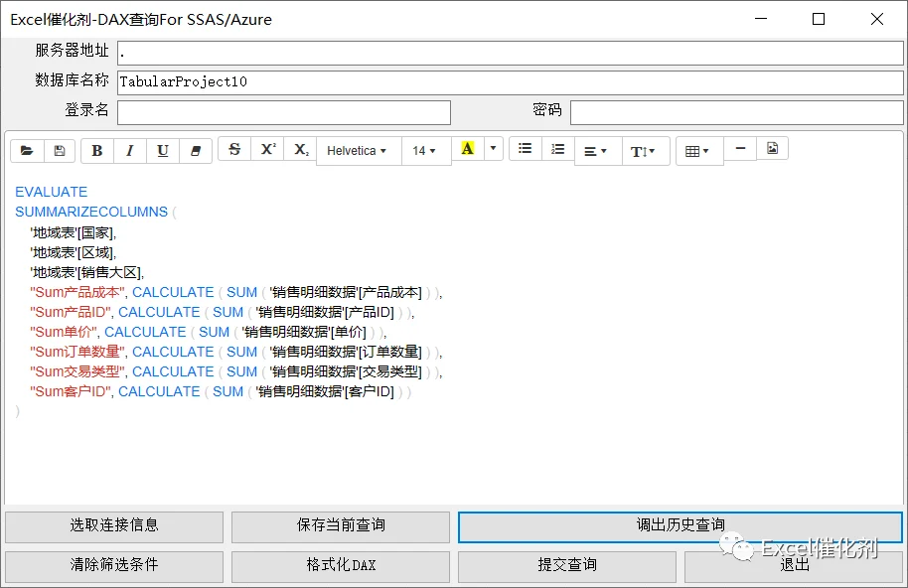Open the font size 14 dropdown
The width and height of the screenshot is (908, 588).
[426, 150]
